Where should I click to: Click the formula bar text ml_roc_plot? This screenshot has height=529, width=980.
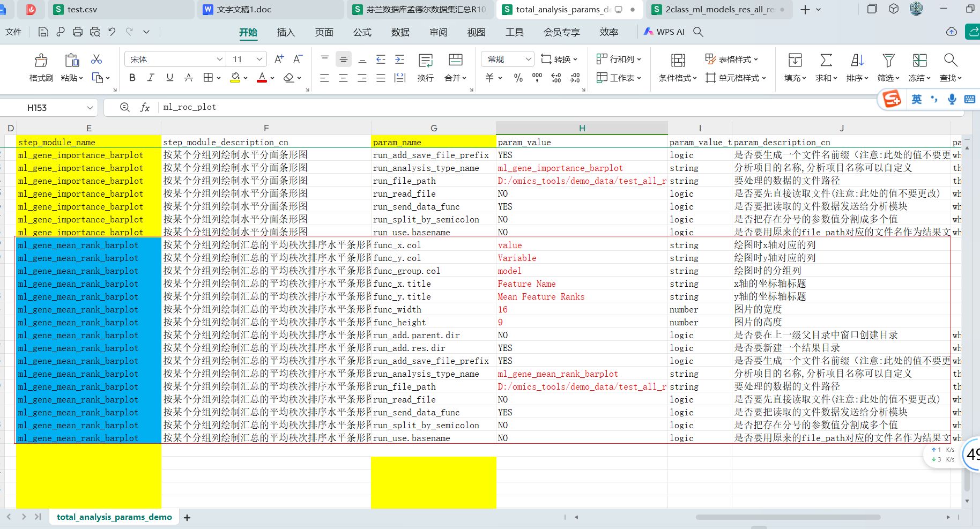click(x=190, y=107)
